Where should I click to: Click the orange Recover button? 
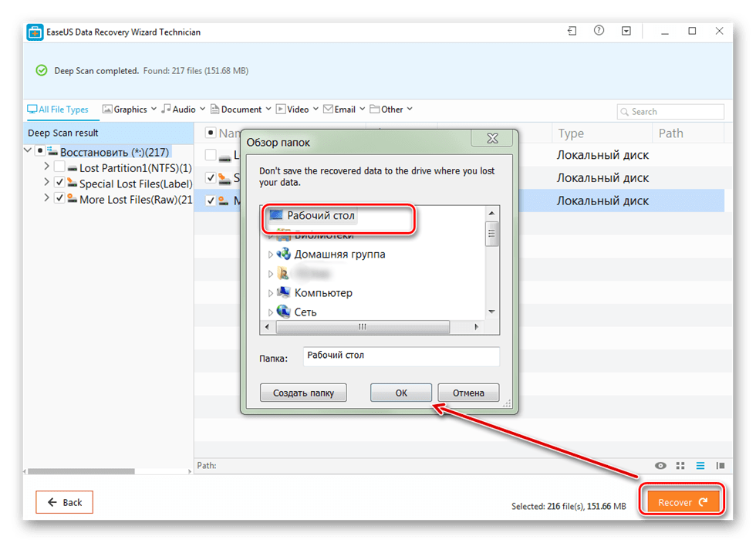click(683, 502)
